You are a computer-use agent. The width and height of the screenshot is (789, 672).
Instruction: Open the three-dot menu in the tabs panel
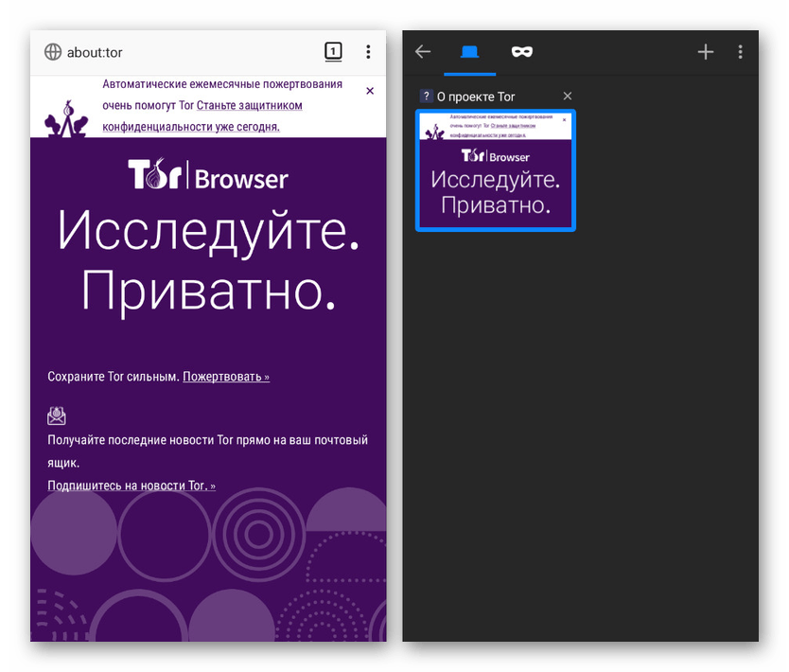tap(740, 52)
